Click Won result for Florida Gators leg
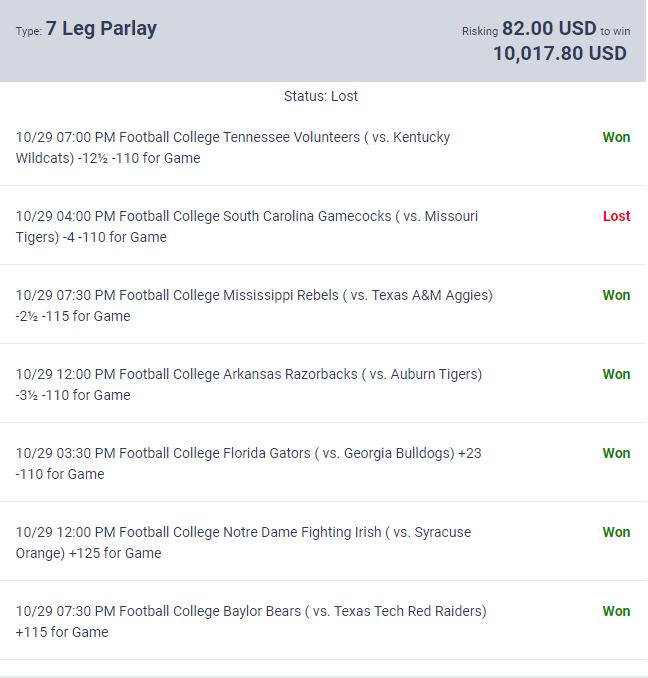The height and width of the screenshot is (678, 648). [616, 453]
